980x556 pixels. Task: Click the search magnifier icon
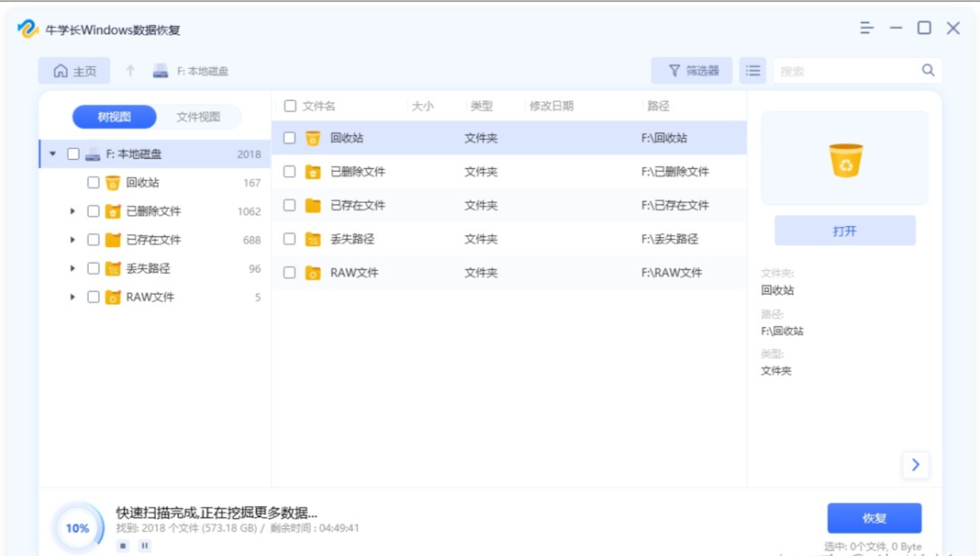pyautogui.click(x=927, y=70)
